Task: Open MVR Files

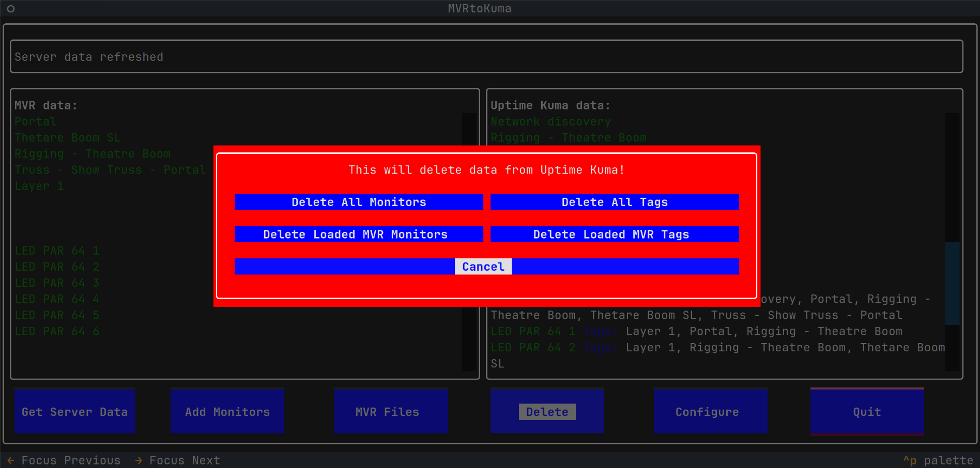Action: 391,411
